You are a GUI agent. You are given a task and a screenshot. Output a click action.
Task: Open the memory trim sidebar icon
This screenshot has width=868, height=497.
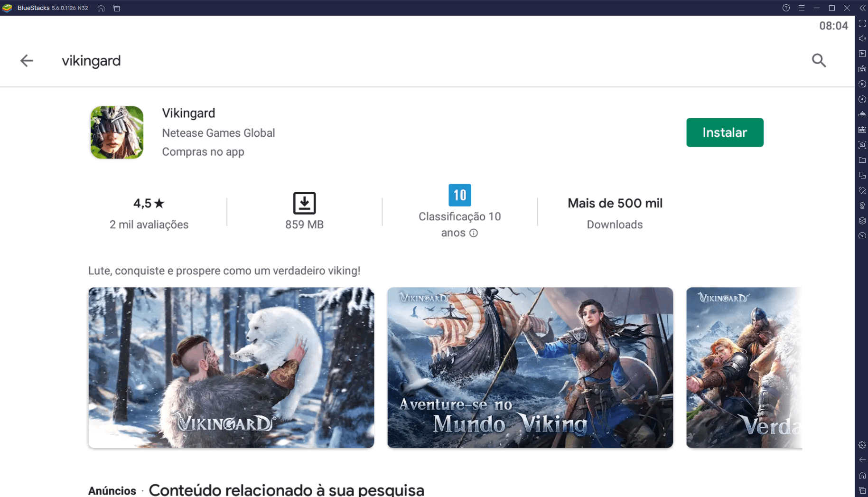tap(862, 114)
